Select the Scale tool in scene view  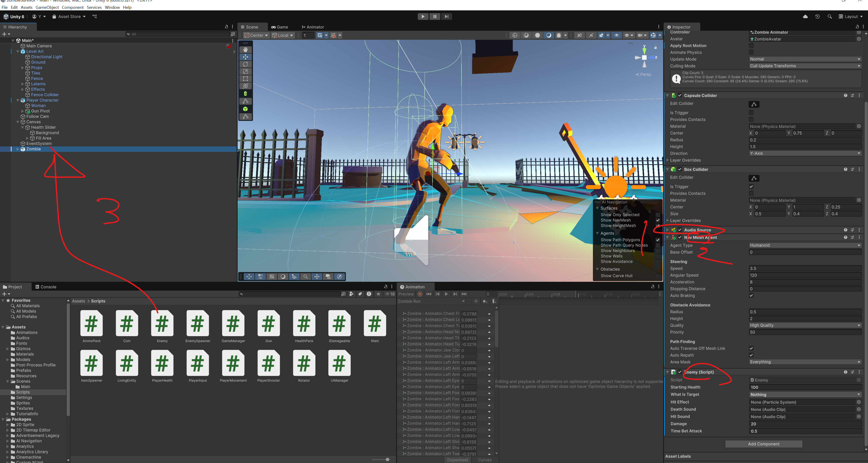coord(245,71)
